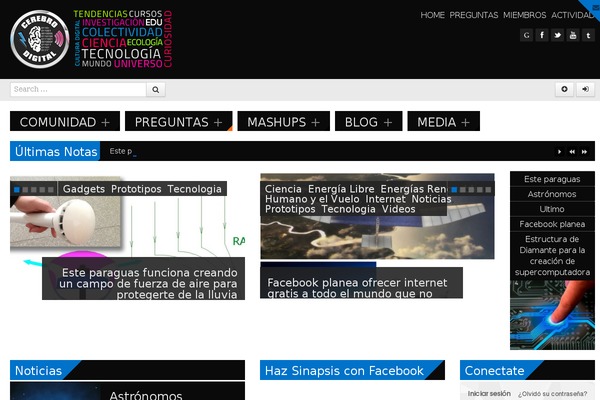Click the search magnifier button
The width and height of the screenshot is (600, 400).
click(155, 90)
